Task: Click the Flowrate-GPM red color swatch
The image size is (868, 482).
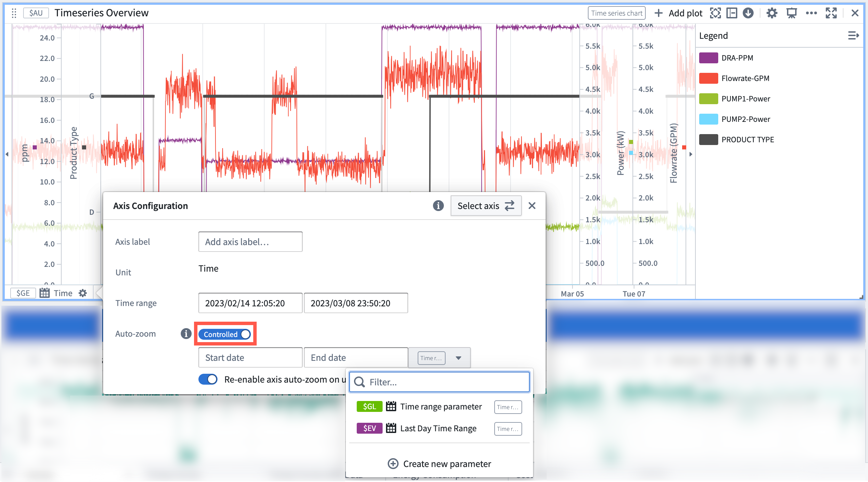Action: click(709, 78)
